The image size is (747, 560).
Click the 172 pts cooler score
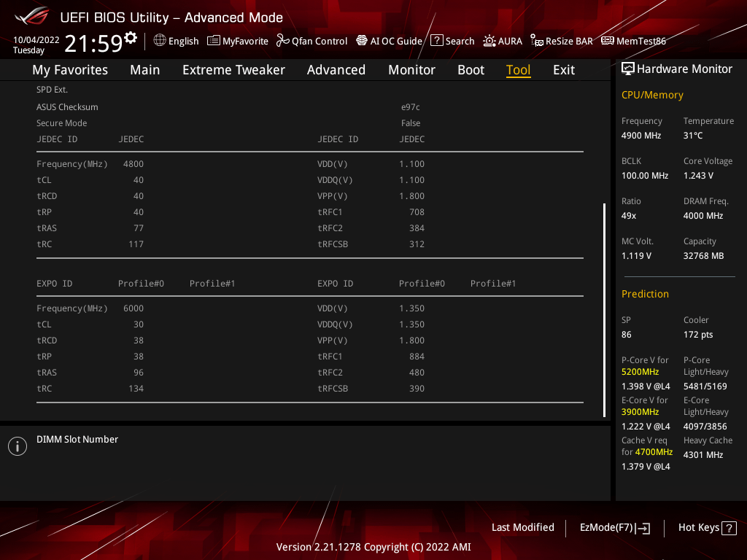[698, 335]
